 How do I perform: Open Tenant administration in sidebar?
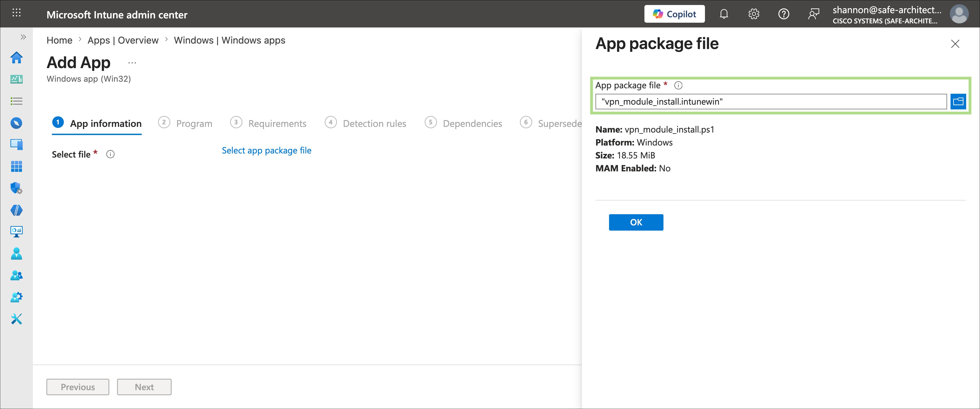pyautogui.click(x=16, y=297)
